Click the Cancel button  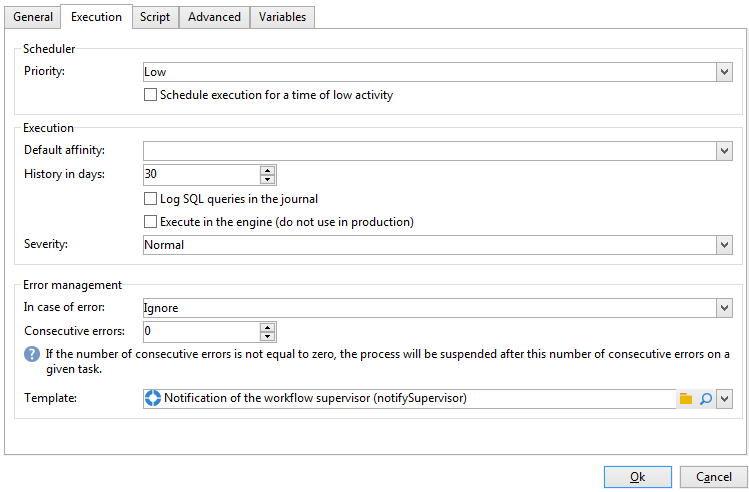(x=713, y=477)
